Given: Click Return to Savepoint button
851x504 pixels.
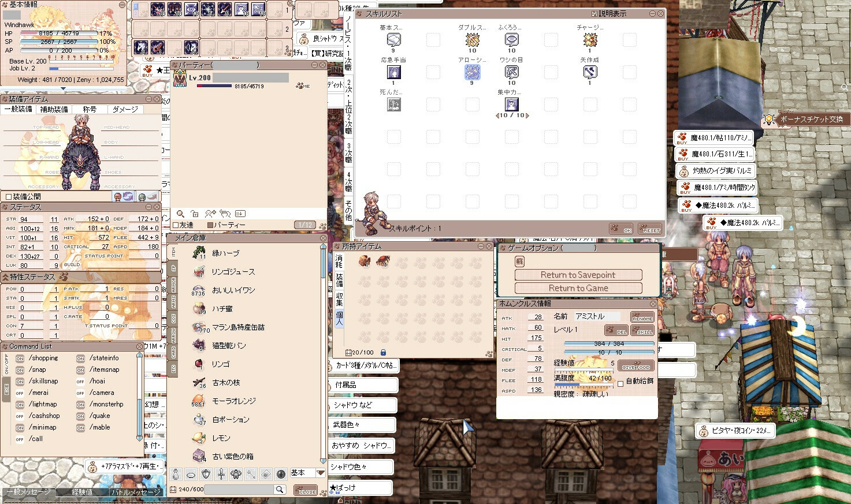Looking at the screenshot, I should [x=578, y=275].
